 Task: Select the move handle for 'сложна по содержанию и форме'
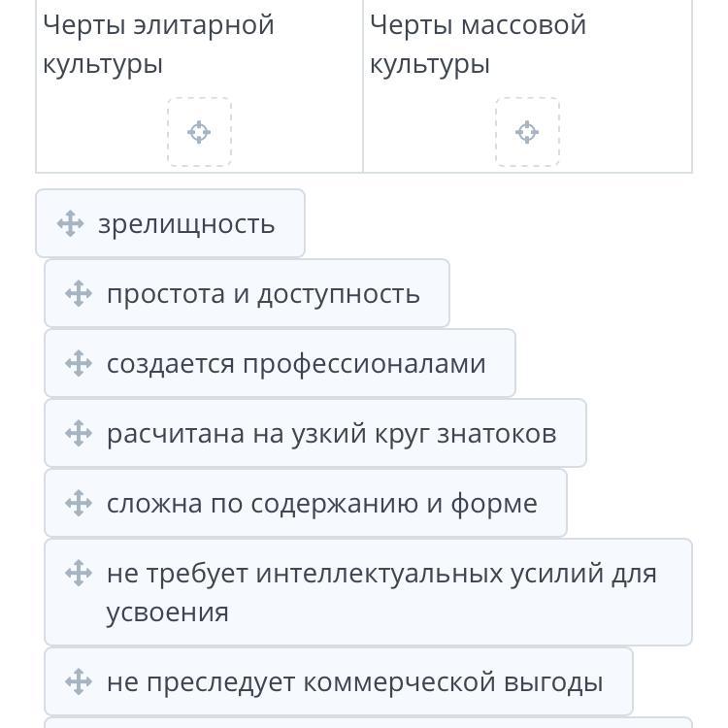tap(79, 503)
